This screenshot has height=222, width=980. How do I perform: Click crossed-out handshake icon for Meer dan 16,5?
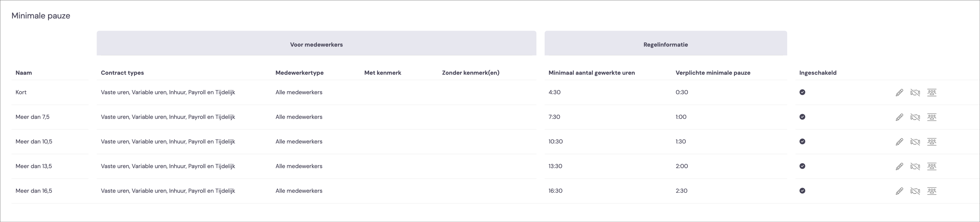[915, 191]
